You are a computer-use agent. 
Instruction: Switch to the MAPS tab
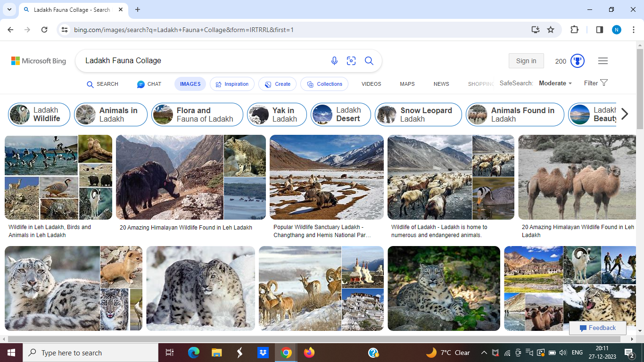(407, 84)
